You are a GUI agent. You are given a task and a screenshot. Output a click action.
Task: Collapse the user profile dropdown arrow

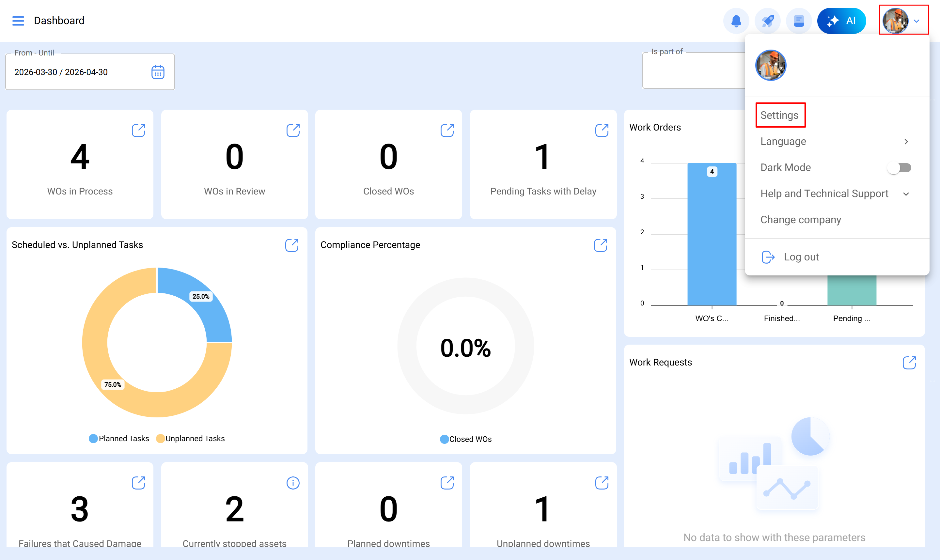[x=916, y=21]
